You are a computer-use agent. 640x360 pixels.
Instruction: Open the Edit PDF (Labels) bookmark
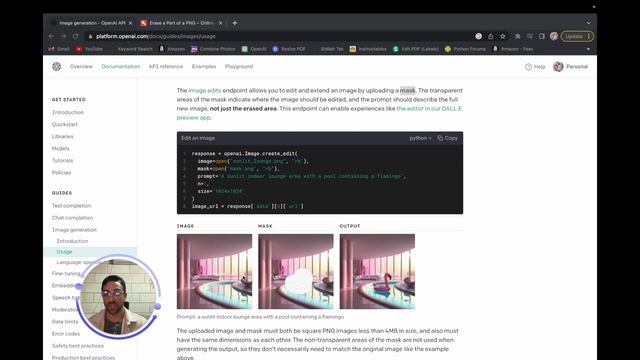pyautogui.click(x=416, y=49)
